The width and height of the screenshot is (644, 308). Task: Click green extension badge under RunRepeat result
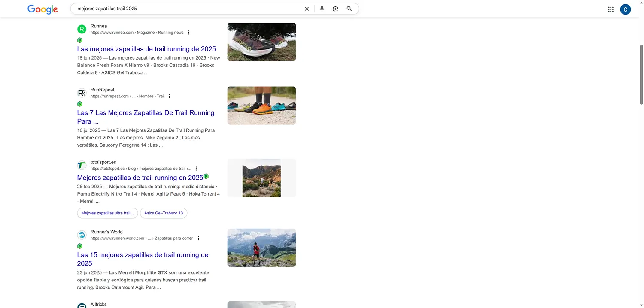(80, 104)
